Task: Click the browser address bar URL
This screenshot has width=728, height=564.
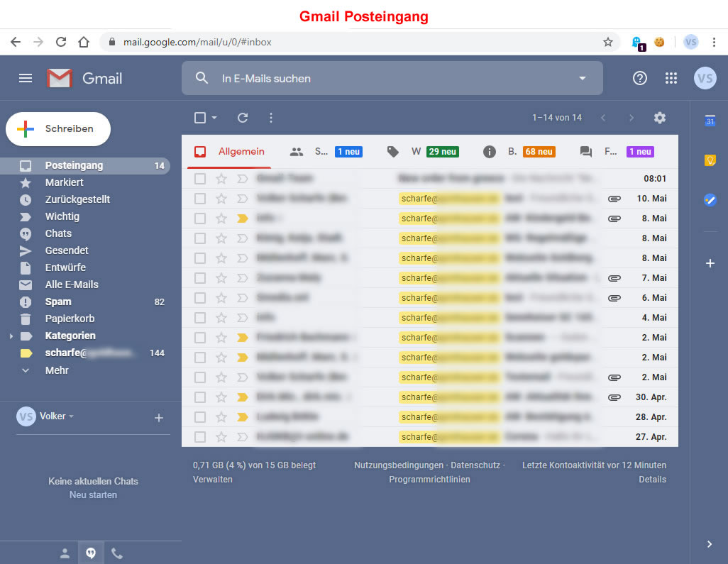Action: (197, 43)
